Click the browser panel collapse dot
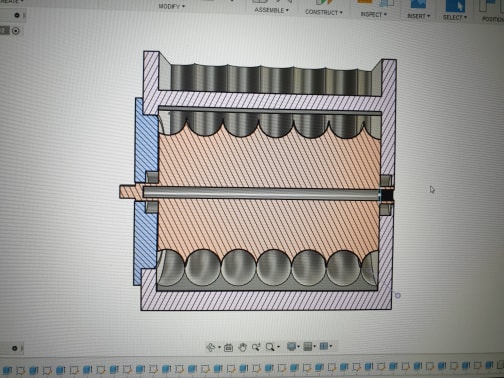This screenshot has width=504, height=378. point(17,15)
